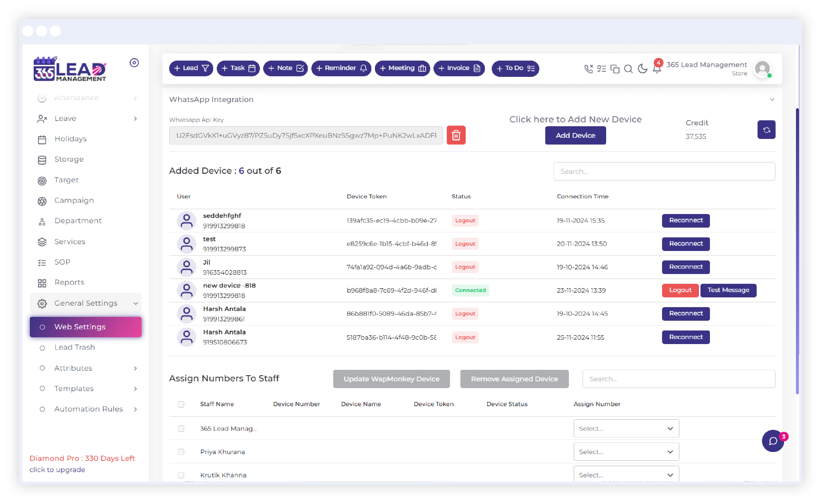Open Web Settings menu item in sidebar
The height and width of the screenshot is (504, 822).
85,327
